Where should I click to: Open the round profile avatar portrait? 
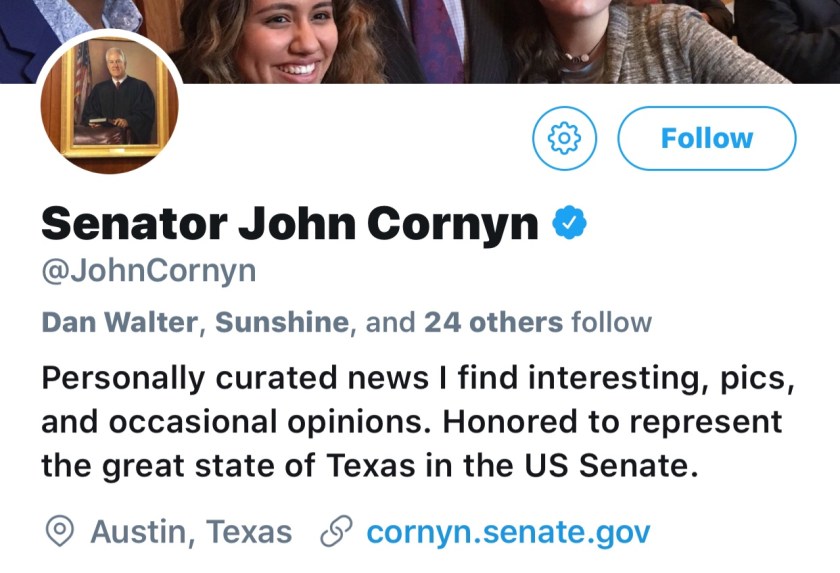click(110, 103)
